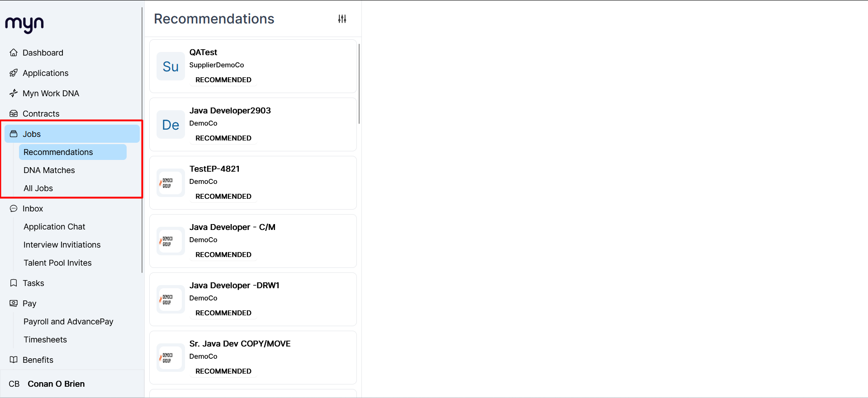Click the Contracts tray icon

point(14,113)
